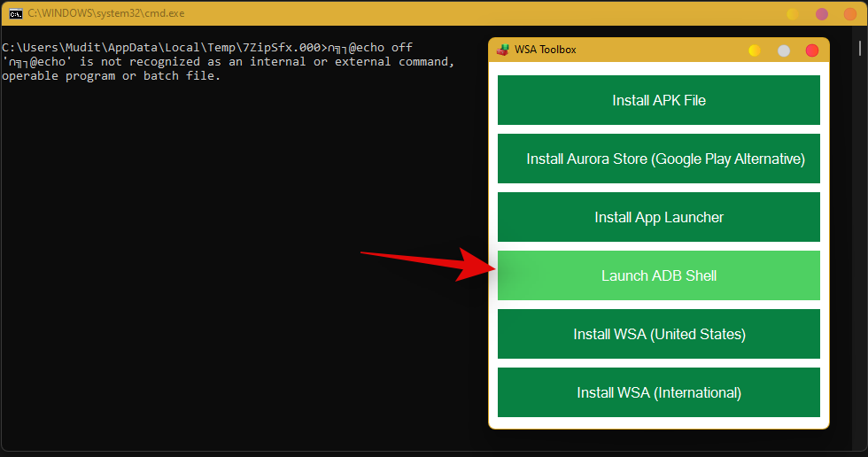Launch ADB Shell from the toolbox

(x=659, y=276)
